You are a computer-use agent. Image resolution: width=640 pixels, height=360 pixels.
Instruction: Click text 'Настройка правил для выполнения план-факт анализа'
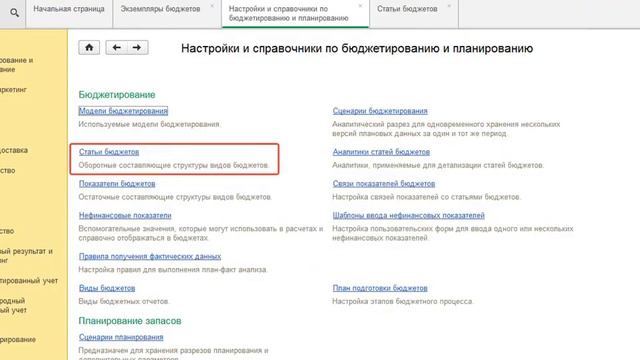[173, 269]
